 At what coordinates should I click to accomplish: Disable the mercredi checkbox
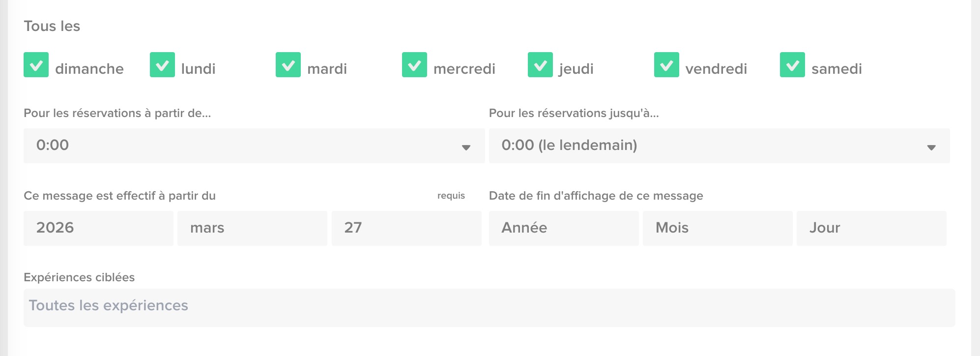coord(414,65)
